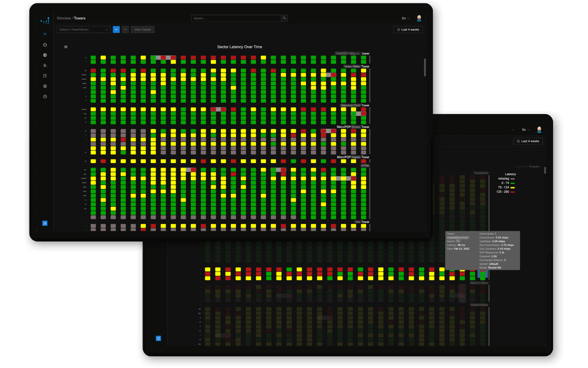Select the Towers breadcrumb entry

(79, 18)
